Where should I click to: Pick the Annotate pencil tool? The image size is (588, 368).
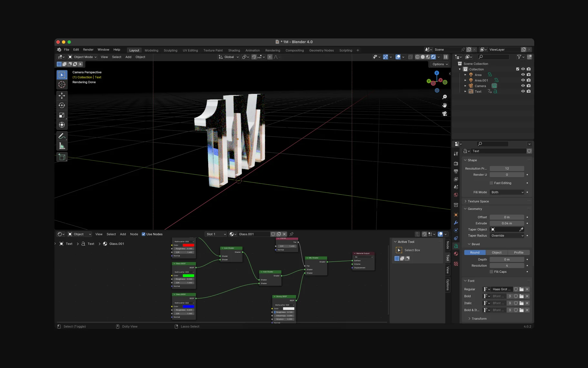tap(62, 136)
